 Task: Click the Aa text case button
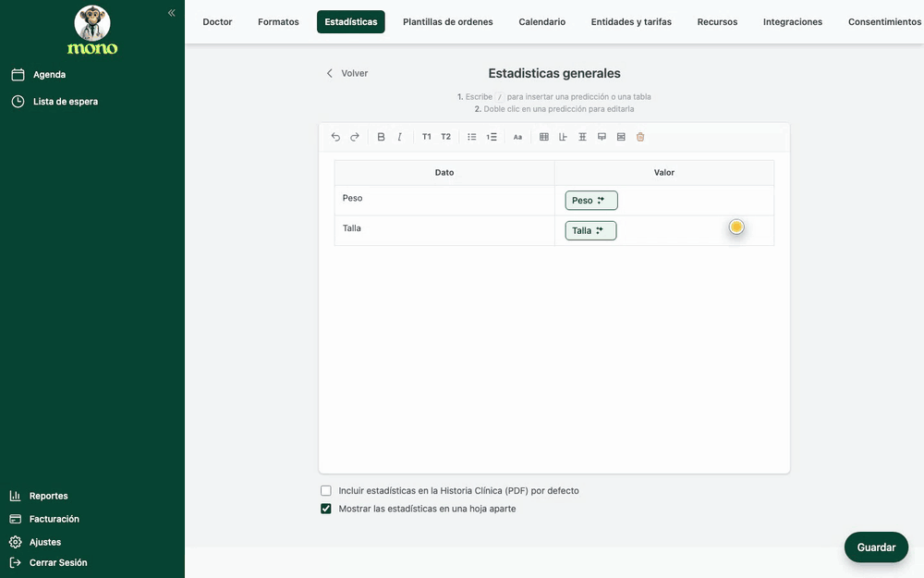(x=517, y=137)
